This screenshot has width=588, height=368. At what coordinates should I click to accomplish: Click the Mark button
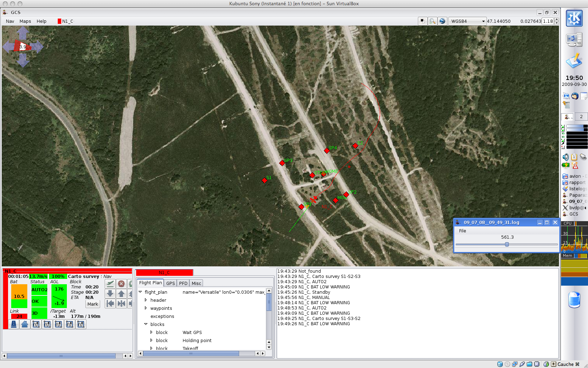(93, 304)
